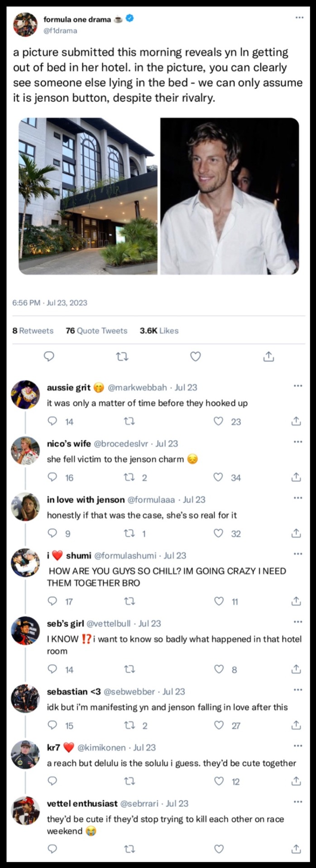
Task: Open more options on sebastian <3 reply
Action: click(x=297, y=689)
